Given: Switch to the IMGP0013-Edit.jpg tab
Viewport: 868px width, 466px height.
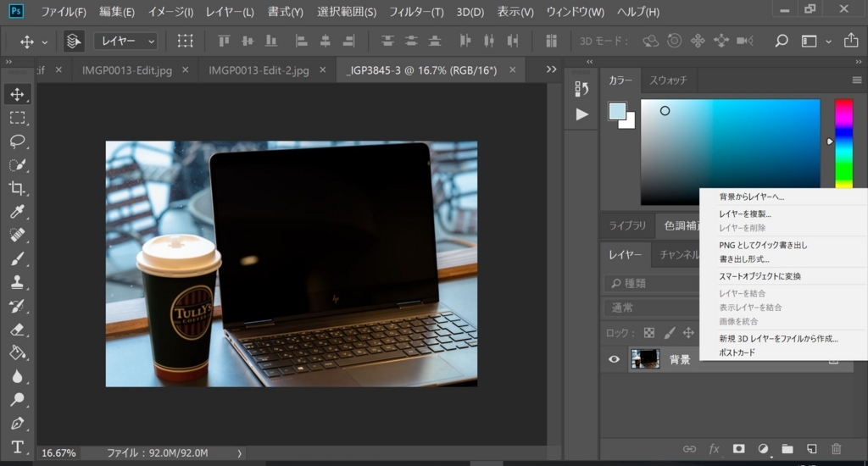Looking at the screenshot, I should click(x=127, y=70).
